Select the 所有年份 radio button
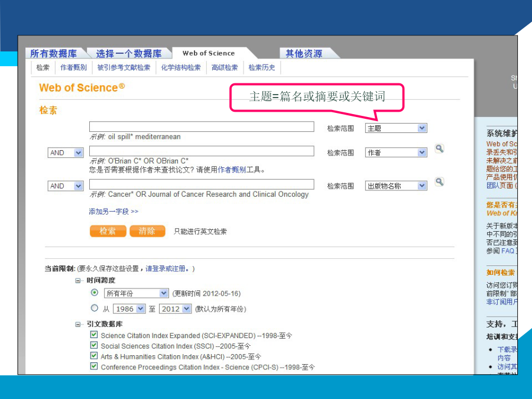The width and height of the screenshot is (532, 399). pyautogui.click(x=95, y=293)
